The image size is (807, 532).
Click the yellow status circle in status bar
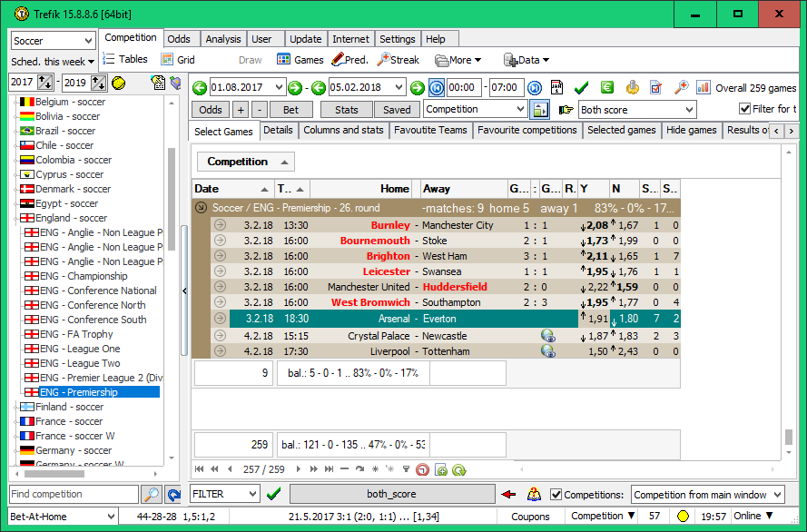pyautogui.click(x=683, y=516)
